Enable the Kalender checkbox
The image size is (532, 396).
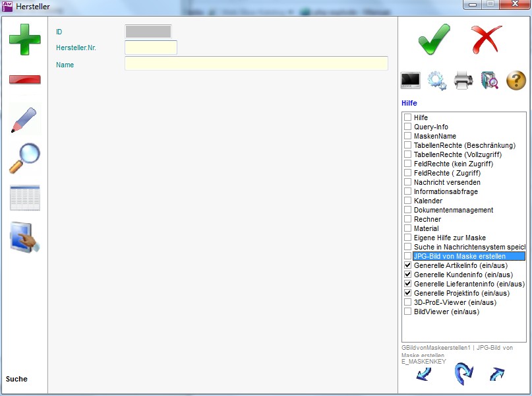(x=408, y=201)
